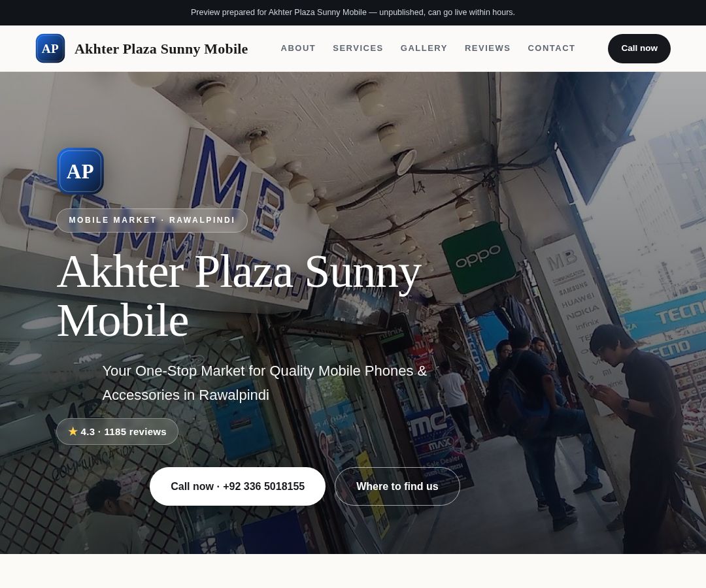
Task: Click the Akhter Plaza Sunny Mobile header title
Action: pos(161,48)
